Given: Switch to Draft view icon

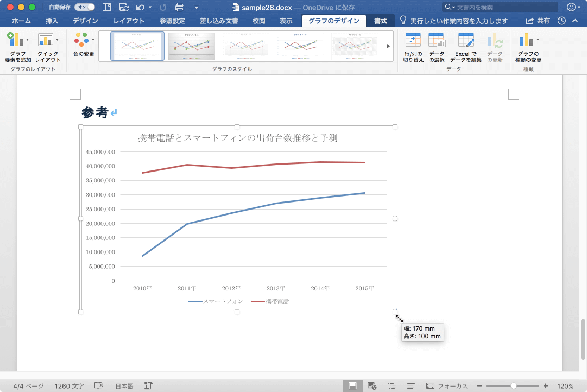Looking at the screenshot, I should click(x=411, y=386).
